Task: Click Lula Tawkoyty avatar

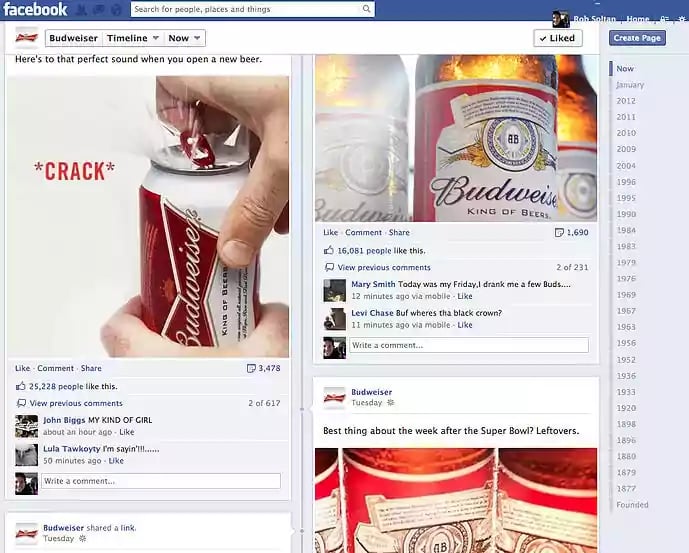Action: 26,455
